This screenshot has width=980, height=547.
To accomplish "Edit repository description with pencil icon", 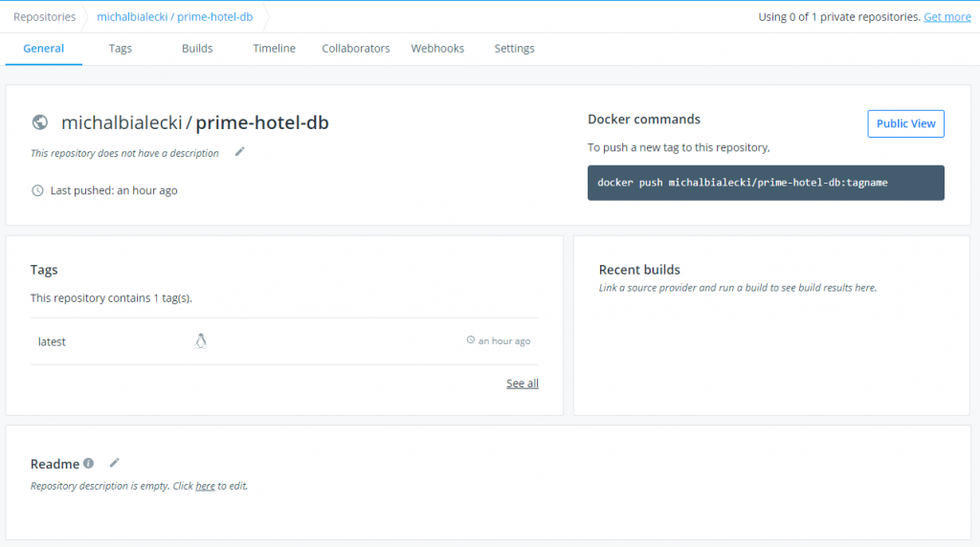I will 239,152.
